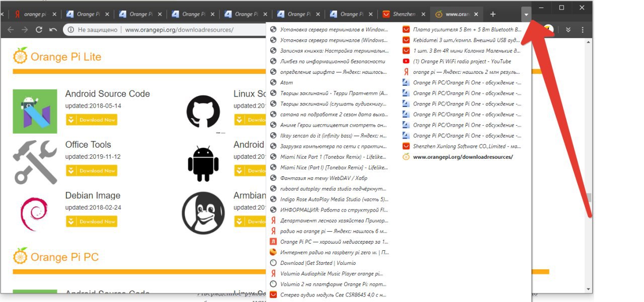Open the browser three-dot menu

pos(582,30)
